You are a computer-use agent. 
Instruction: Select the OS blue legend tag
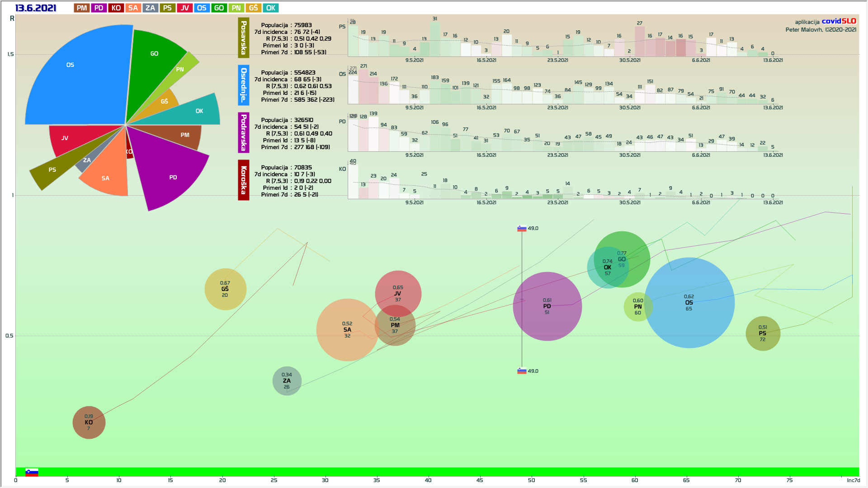pyautogui.click(x=202, y=8)
